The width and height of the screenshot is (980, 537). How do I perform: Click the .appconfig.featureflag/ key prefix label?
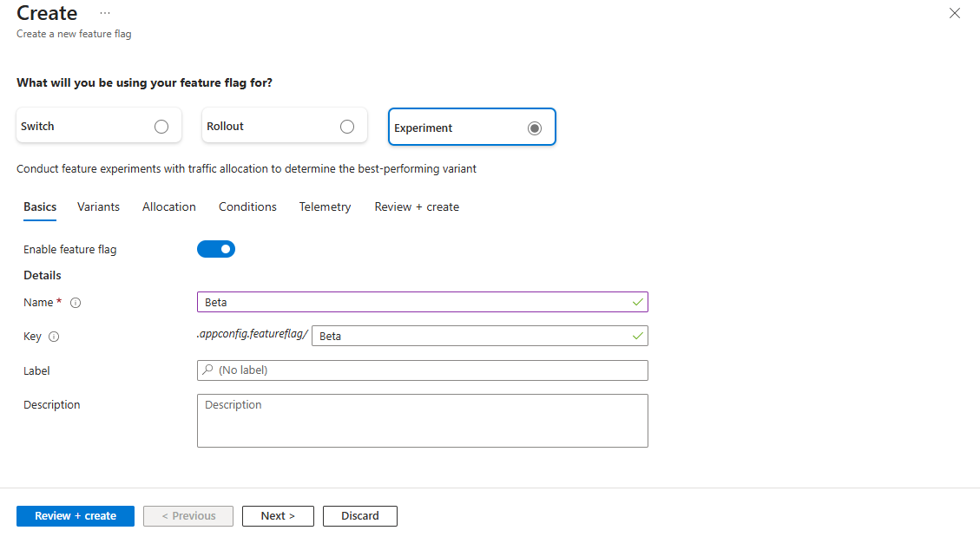pos(253,335)
